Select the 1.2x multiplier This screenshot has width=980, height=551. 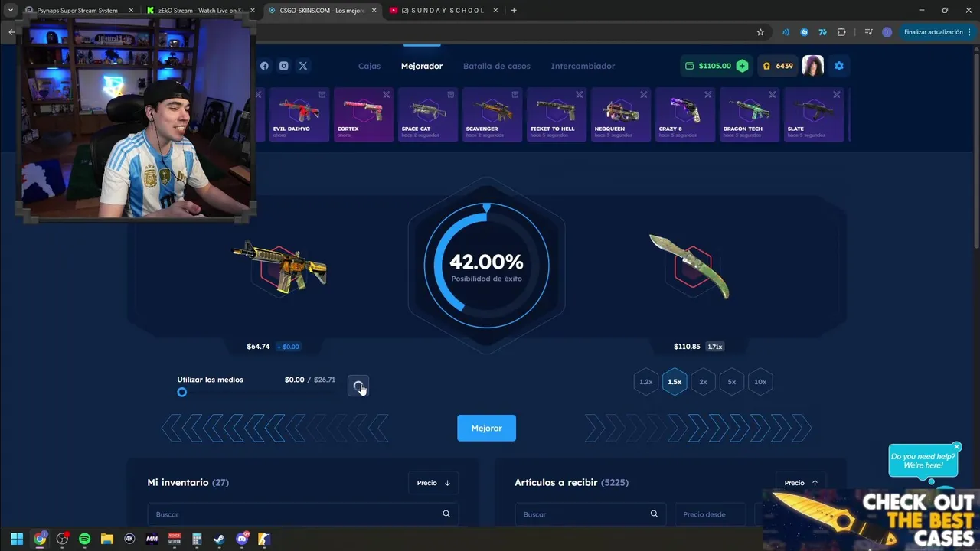646,382
